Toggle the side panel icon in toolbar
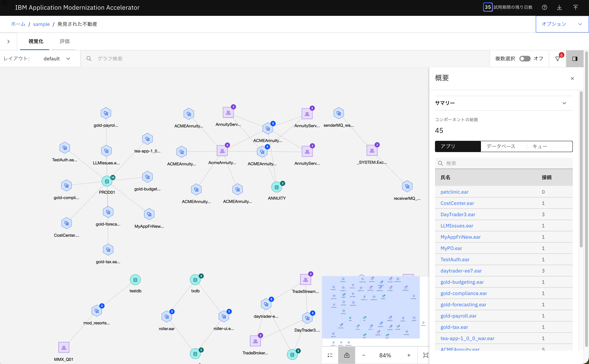The image size is (589, 364). [575, 58]
